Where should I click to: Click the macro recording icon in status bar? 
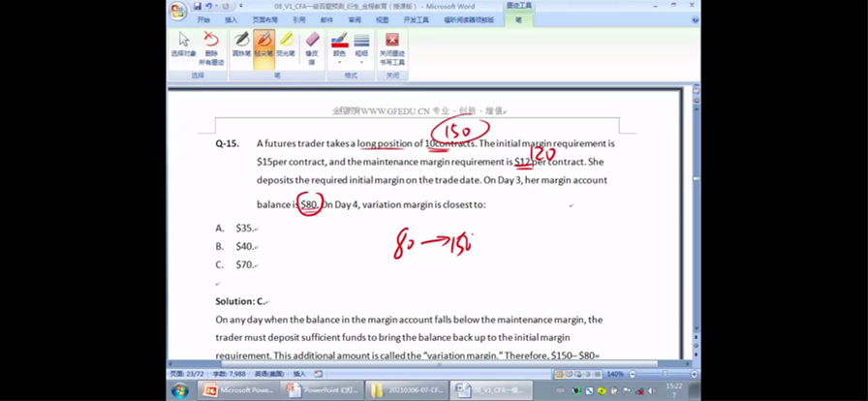click(319, 374)
